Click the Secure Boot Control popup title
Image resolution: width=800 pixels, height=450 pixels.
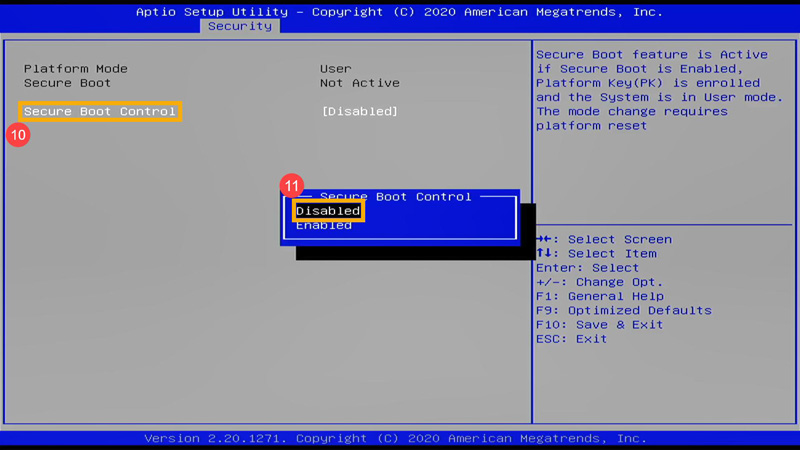pyautogui.click(x=395, y=197)
